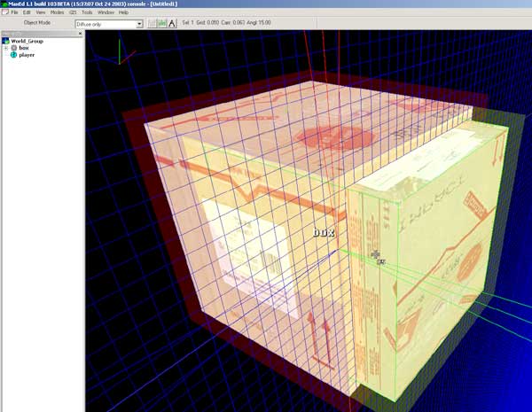Close the tree side panel

point(80,34)
